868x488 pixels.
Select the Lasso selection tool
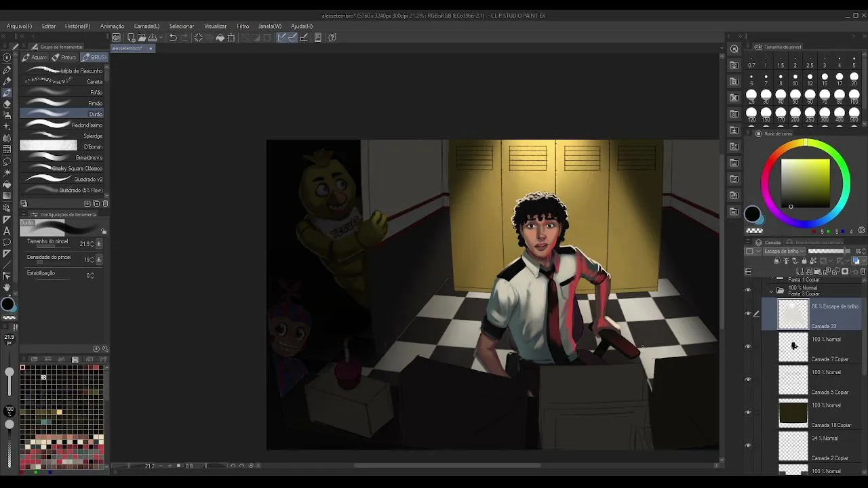point(7,161)
